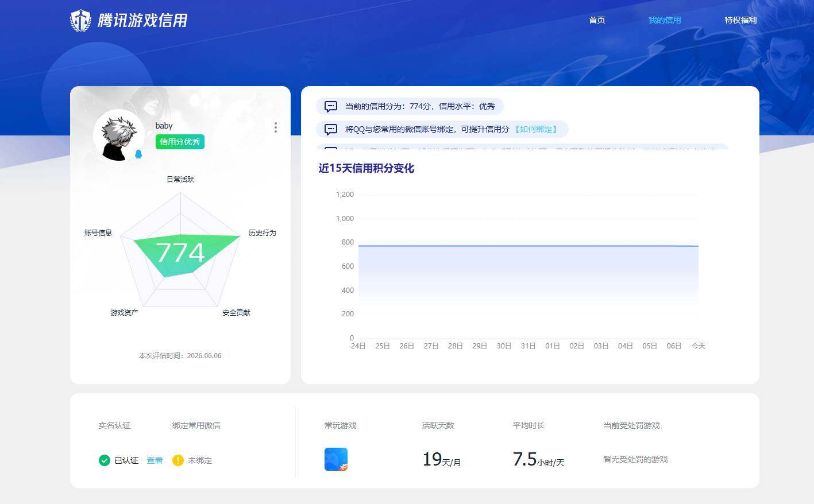This screenshot has height=504, width=814.
Task: Click the baby profile avatar
Action: tap(119, 135)
